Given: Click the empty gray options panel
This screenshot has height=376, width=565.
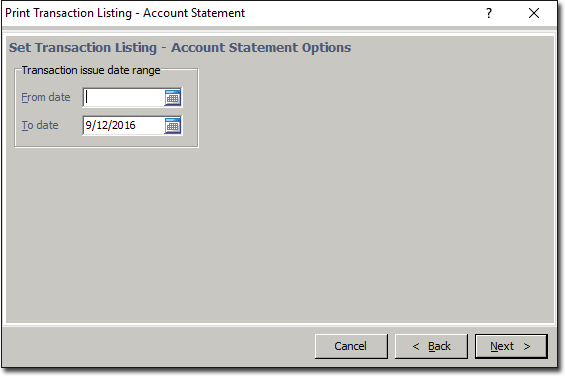Looking at the screenshot, I should [360, 216].
